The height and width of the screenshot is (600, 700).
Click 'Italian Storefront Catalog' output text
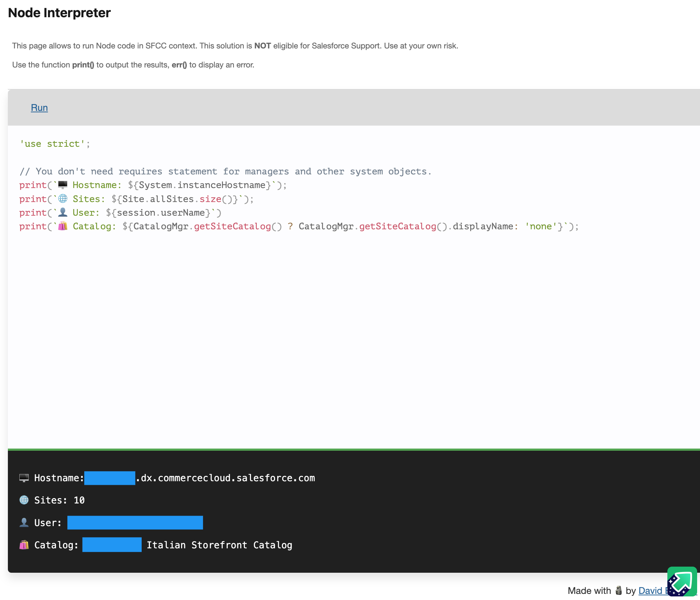click(219, 545)
